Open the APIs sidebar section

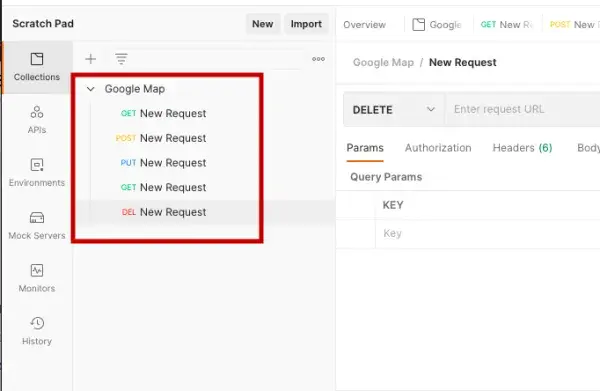click(x=37, y=120)
